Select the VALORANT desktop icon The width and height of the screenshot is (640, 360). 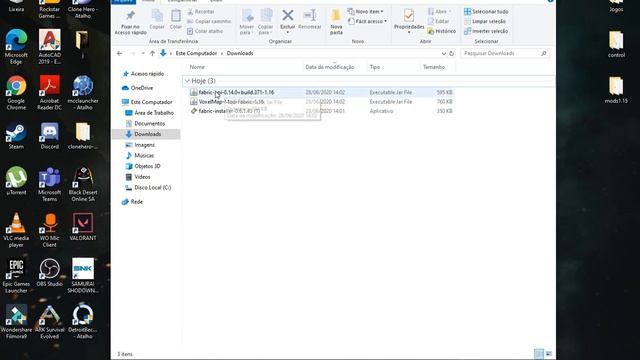(83, 227)
